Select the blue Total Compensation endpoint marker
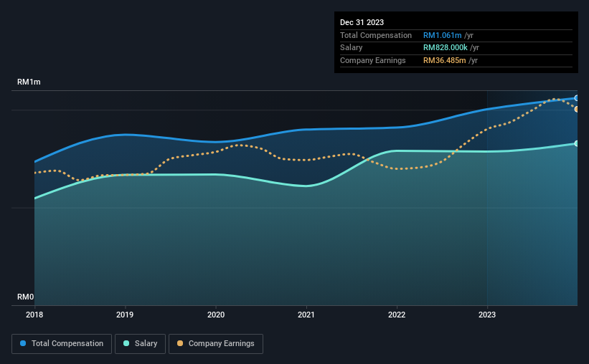Screen dimensions: 589x364 (577, 98)
